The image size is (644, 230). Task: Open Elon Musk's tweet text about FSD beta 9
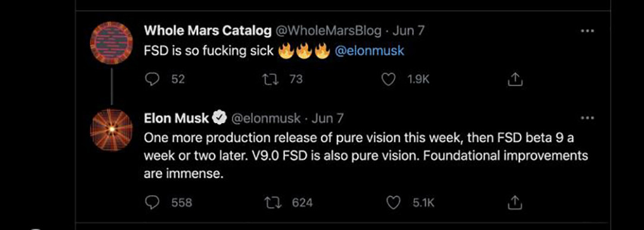366,155
